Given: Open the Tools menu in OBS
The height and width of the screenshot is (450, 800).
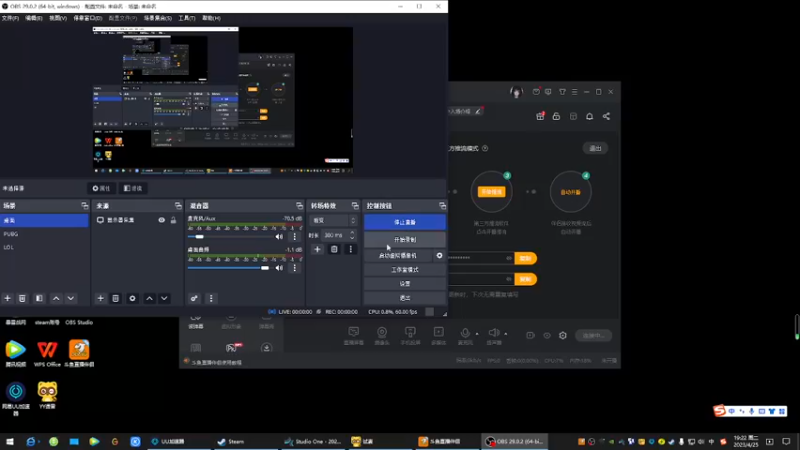Looking at the screenshot, I should (187, 18).
